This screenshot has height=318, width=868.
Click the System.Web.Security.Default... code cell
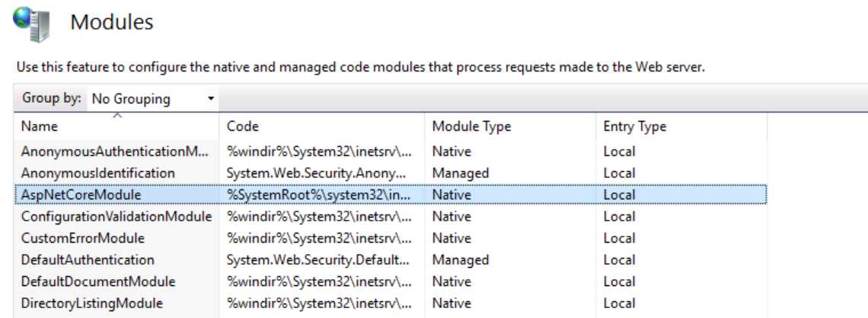[x=318, y=260]
